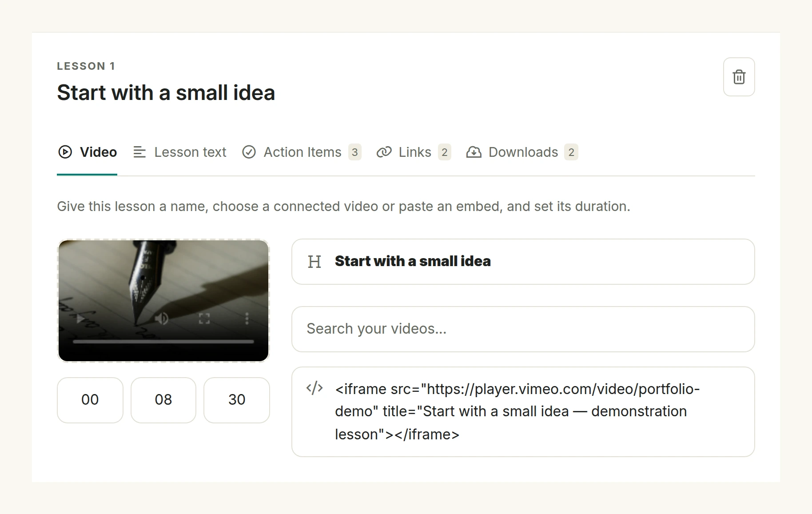
Task: Click the embed code icon
Action: pos(314,388)
